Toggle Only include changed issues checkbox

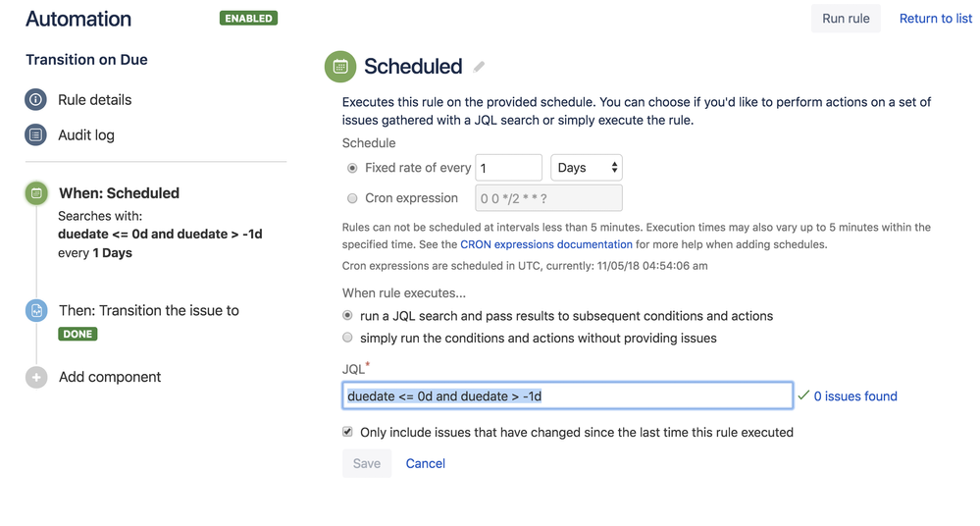pos(347,432)
